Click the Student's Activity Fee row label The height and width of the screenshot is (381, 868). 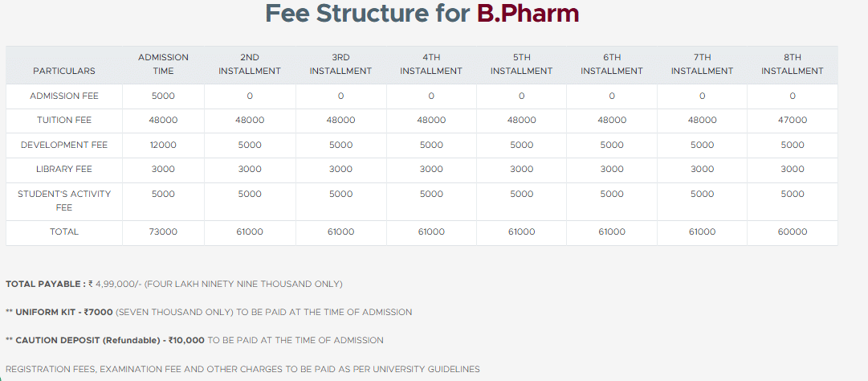64,200
